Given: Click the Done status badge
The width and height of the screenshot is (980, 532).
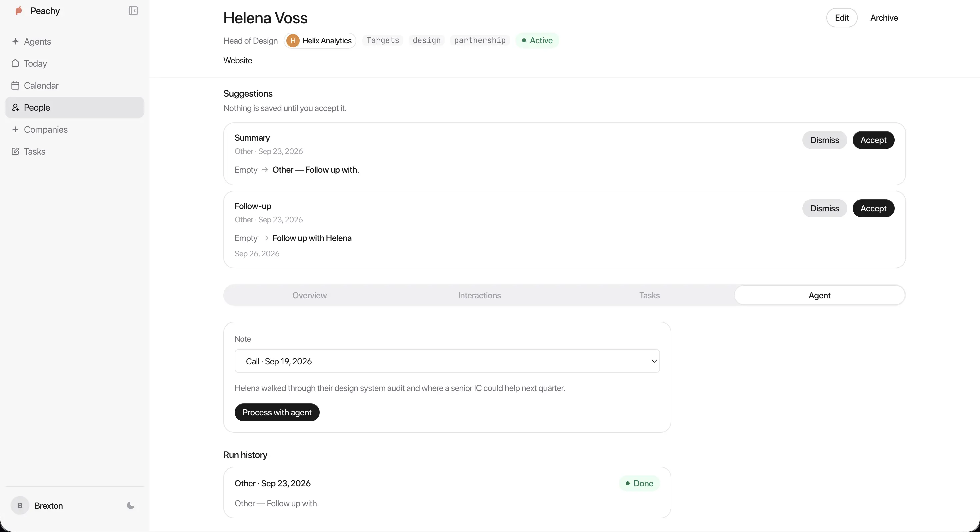Looking at the screenshot, I should pyautogui.click(x=639, y=483).
